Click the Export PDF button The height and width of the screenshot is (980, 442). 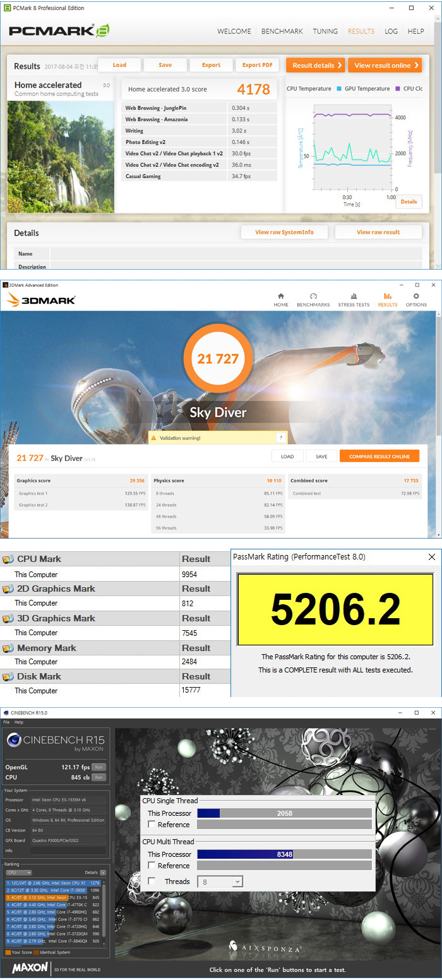tap(257, 65)
